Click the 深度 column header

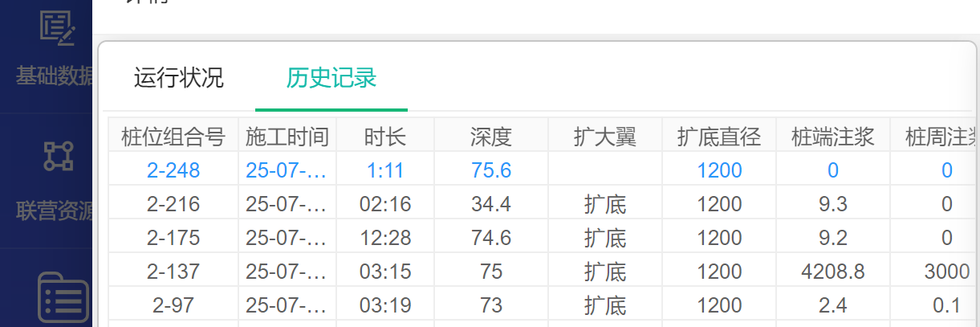tap(490, 137)
